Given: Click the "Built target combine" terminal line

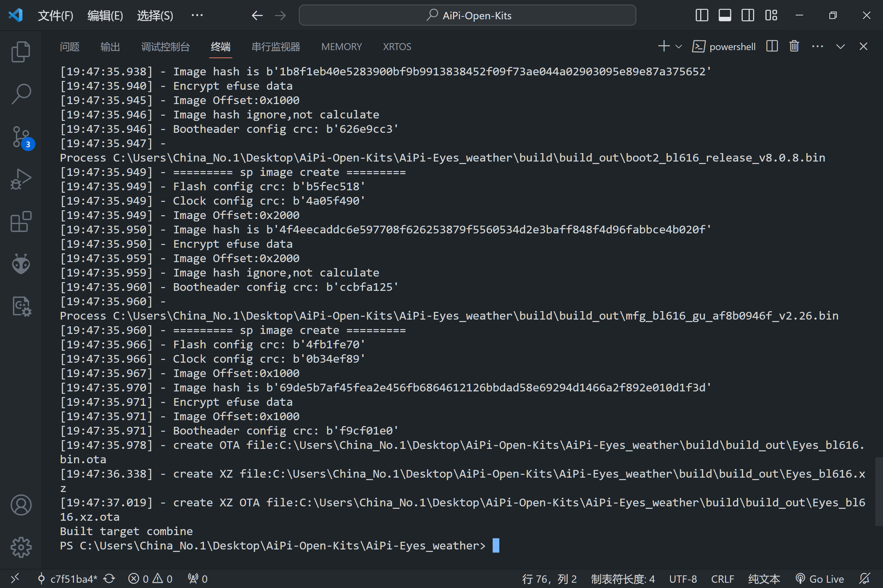Looking at the screenshot, I should (x=126, y=531).
